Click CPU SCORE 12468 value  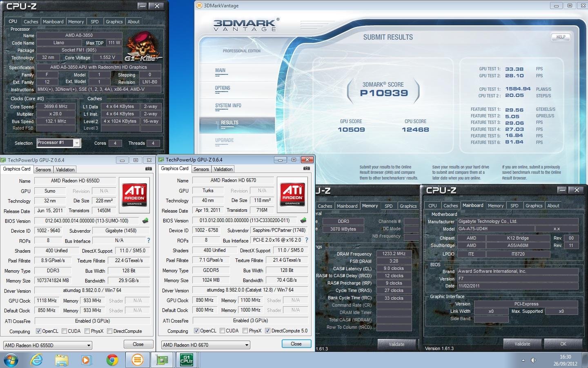click(x=415, y=130)
